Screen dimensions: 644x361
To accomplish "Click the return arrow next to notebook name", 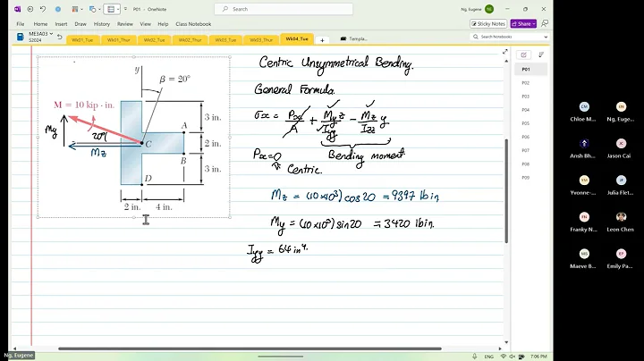I will coord(60,37).
